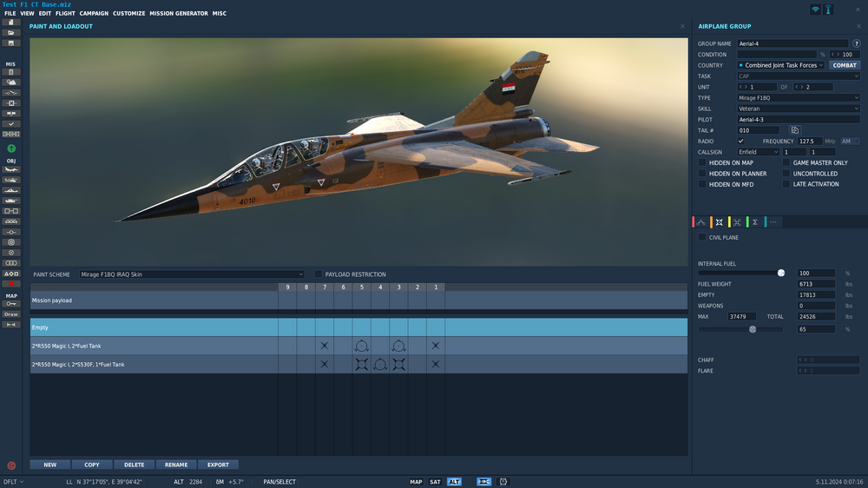Click the group name help question icon
This screenshot has height=488, width=868.
tap(857, 43)
